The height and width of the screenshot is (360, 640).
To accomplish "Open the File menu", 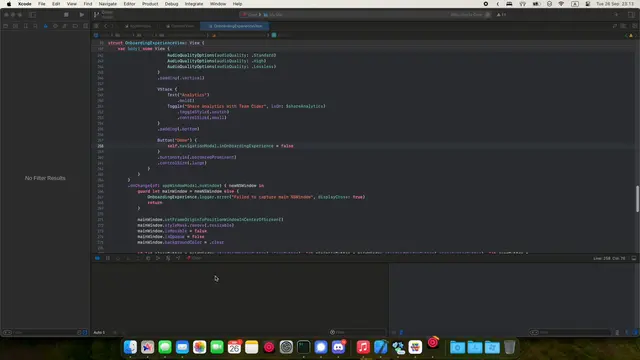I will (42, 4).
